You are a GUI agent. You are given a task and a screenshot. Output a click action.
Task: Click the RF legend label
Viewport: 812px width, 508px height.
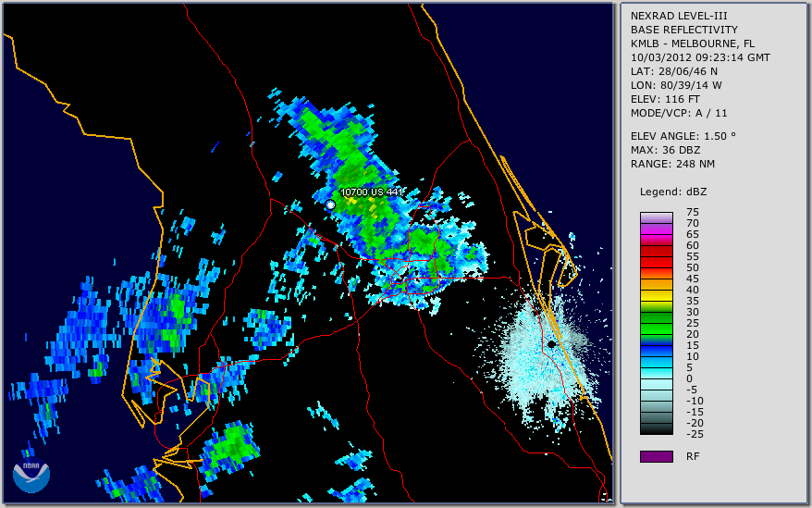(x=693, y=456)
